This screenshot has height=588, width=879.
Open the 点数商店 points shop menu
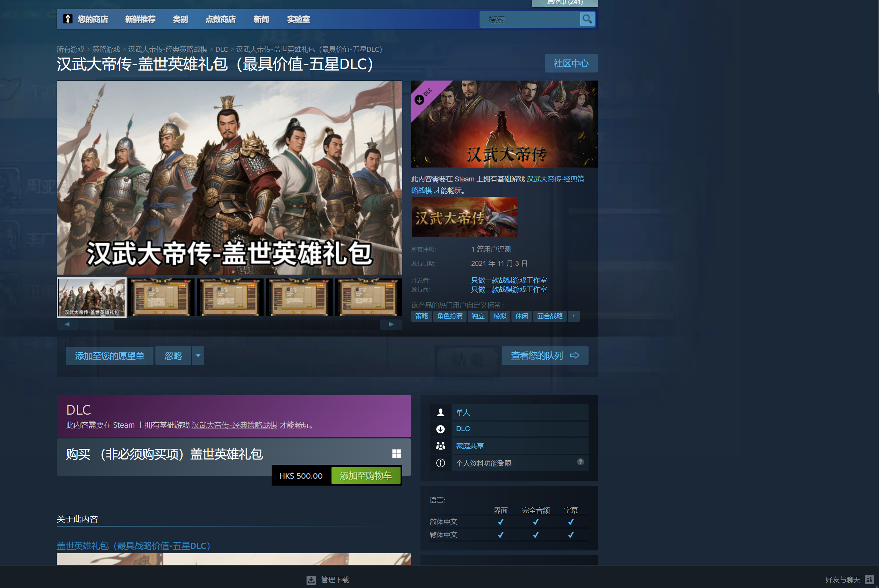pos(220,19)
